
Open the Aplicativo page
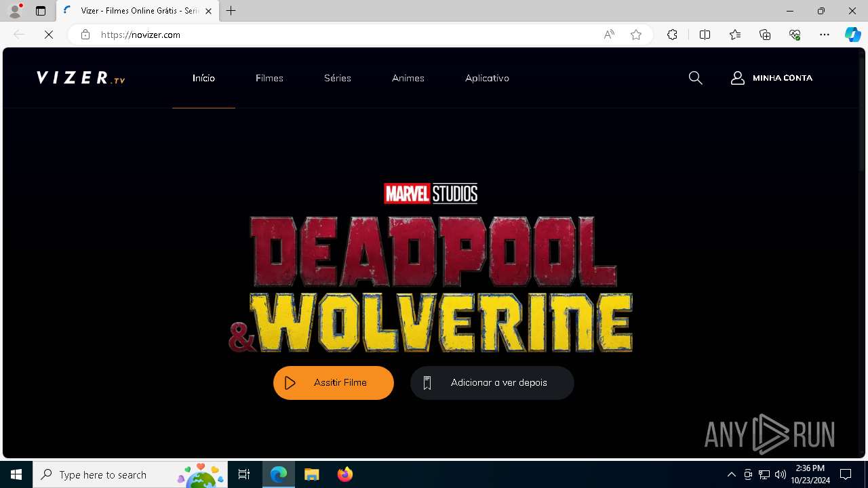487,78
